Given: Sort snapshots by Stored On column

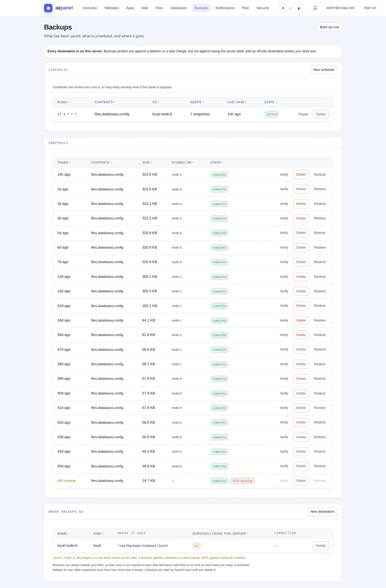Looking at the screenshot, I should (182, 162).
